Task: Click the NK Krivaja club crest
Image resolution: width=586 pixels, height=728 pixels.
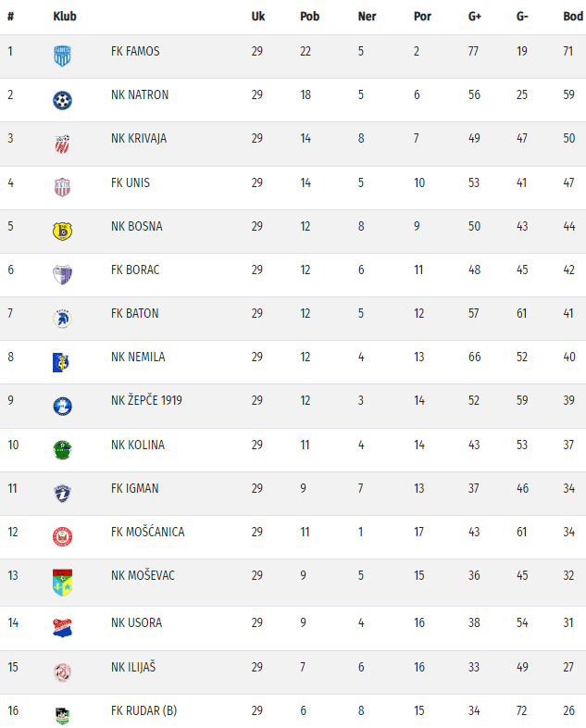Action: 62,143
